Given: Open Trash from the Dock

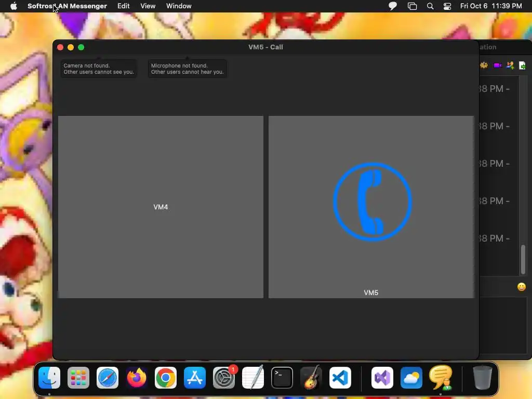Looking at the screenshot, I should click(483, 378).
